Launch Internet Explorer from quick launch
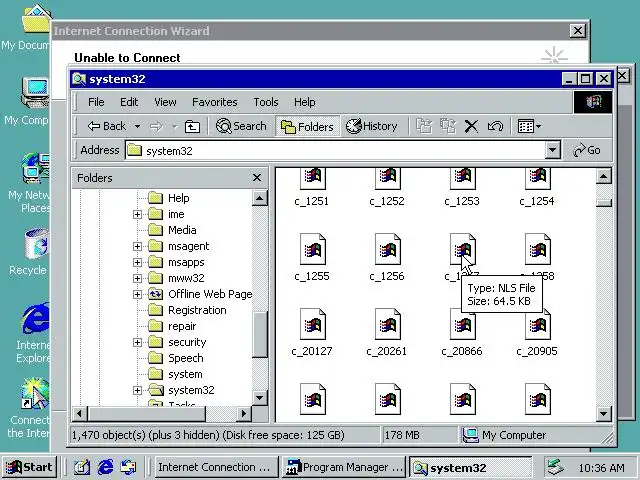Viewport: 640px width, 480px height. [105, 467]
